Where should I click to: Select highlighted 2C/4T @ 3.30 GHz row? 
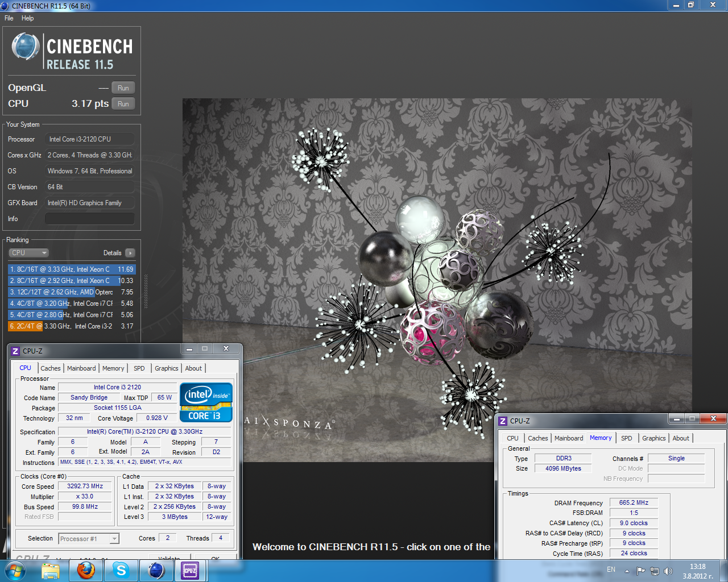(72, 326)
